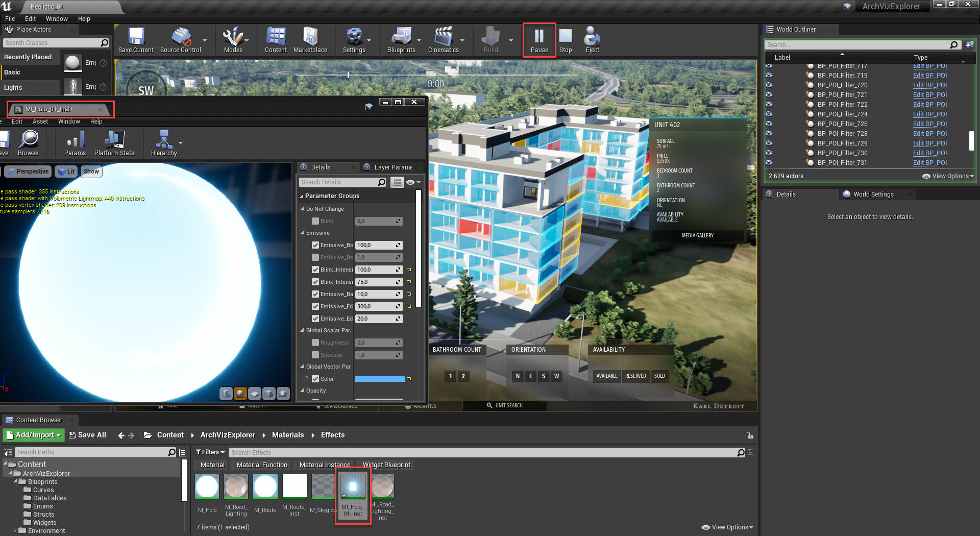The image size is (980, 536).
Task: Enable the Roughness parameter checkbox
Action: (315, 343)
